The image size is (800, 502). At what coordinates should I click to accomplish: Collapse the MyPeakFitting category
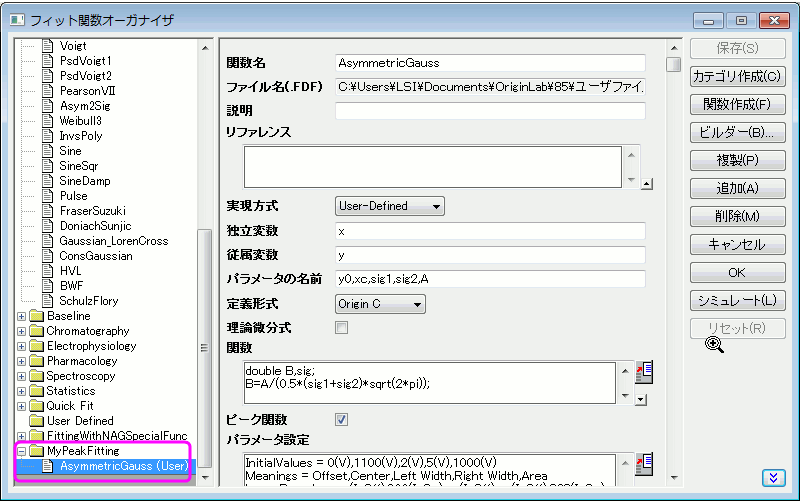click(x=21, y=451)
